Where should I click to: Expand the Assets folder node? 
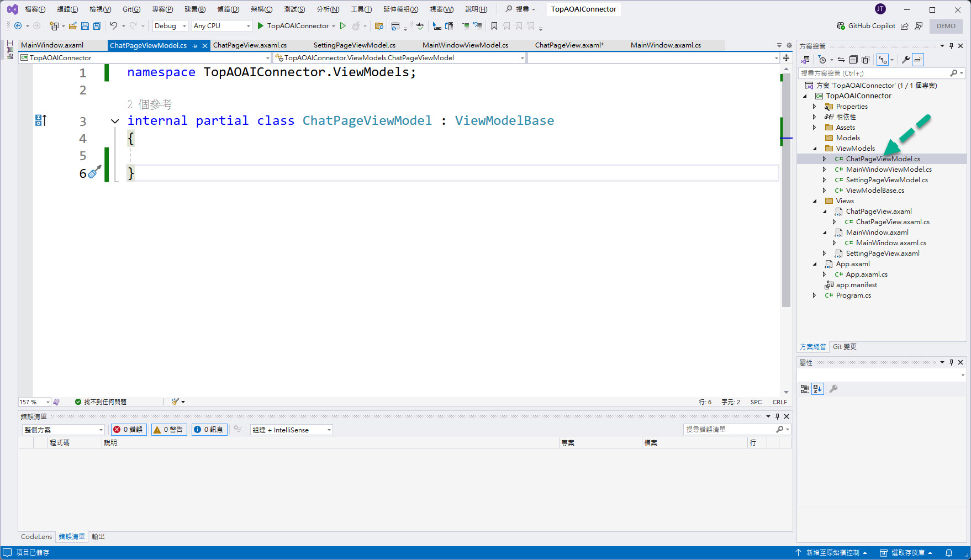(x=814, y=128)
